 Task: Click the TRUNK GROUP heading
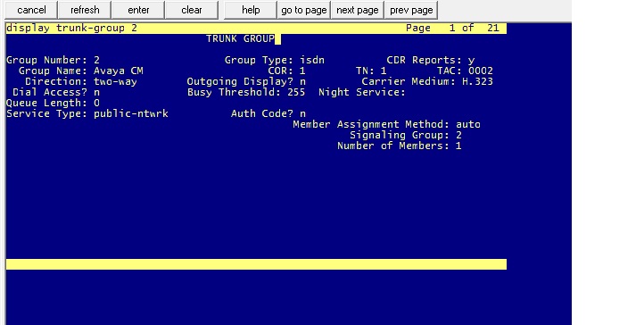[x=240, y=38]
